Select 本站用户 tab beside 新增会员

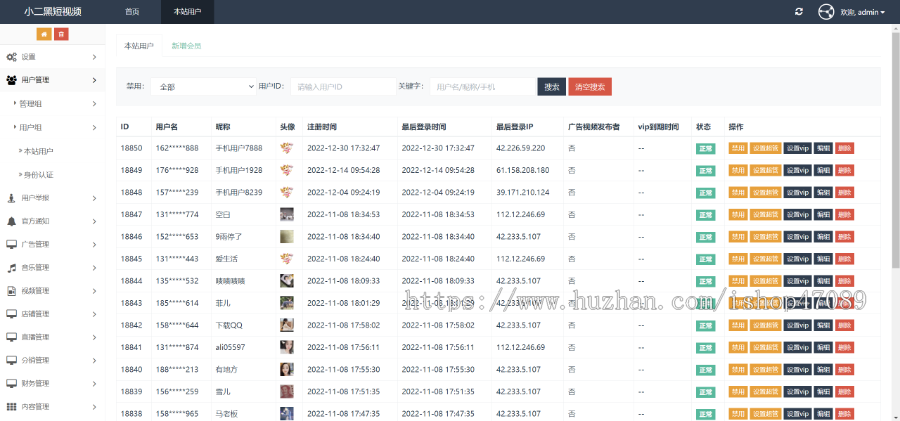coord(139,46)
